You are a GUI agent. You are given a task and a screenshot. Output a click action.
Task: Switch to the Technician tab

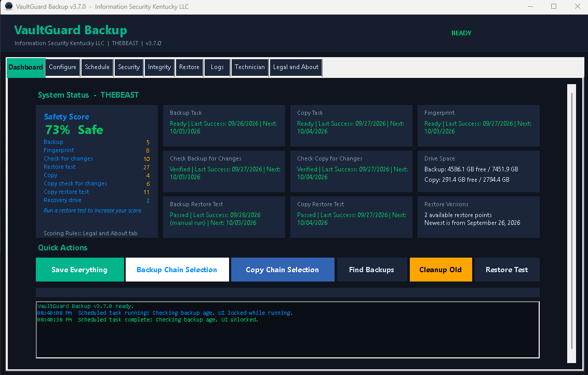pyautogui.click(x=250, y=68)
